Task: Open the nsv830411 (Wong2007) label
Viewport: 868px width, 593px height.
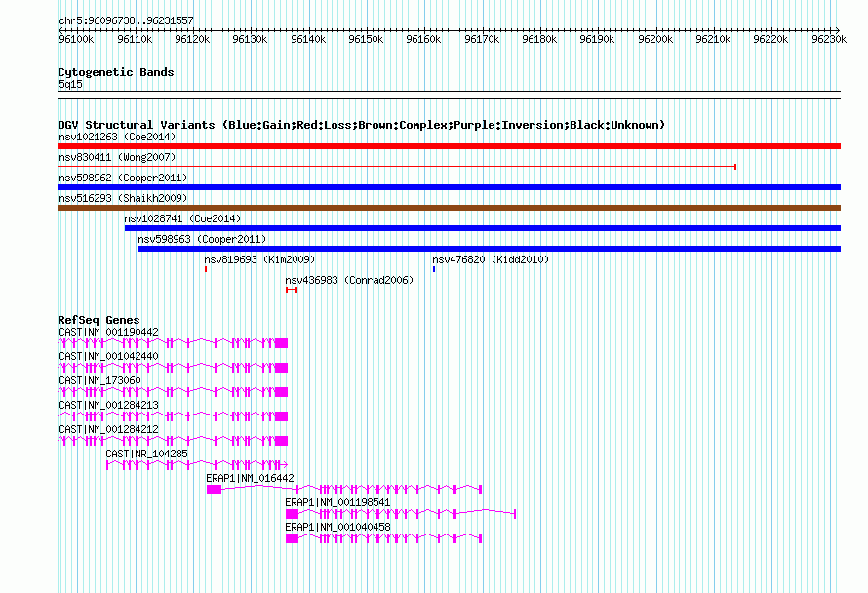Action: pos(117,157)
